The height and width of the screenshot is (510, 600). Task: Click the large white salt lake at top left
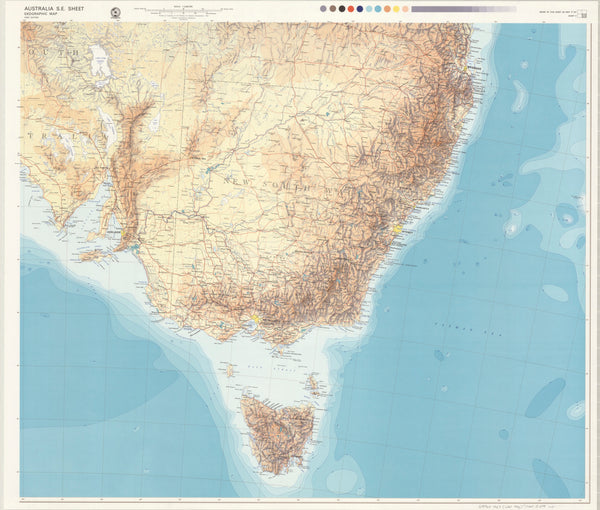click(x=100, y=63)
